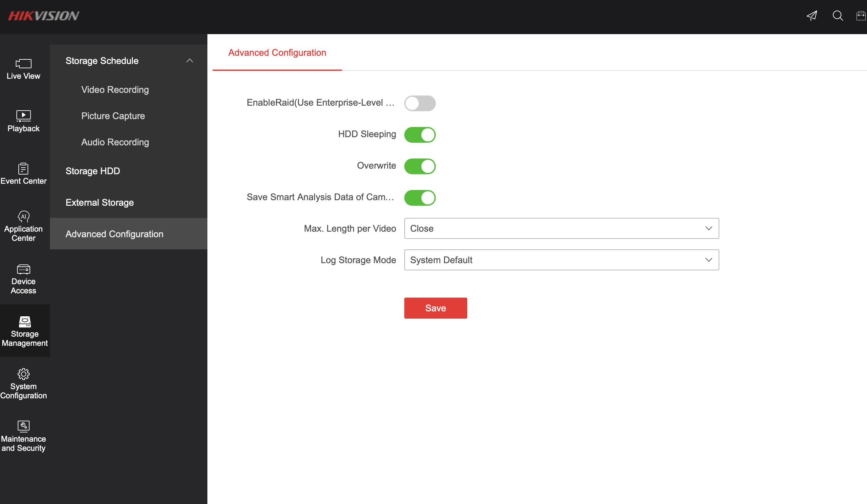Open Maintenance and Security section
Viewport: 867px width, 504px height.
[23, 436]
